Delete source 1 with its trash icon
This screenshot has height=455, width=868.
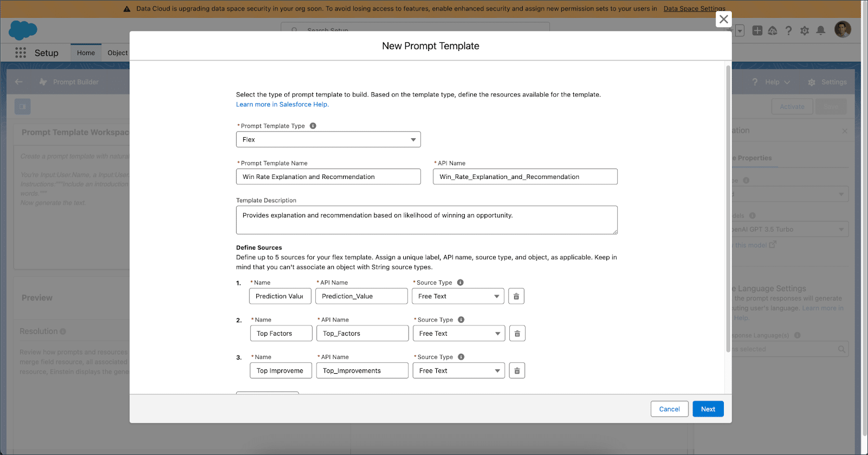pyautogui.click(x=516, y=296)
